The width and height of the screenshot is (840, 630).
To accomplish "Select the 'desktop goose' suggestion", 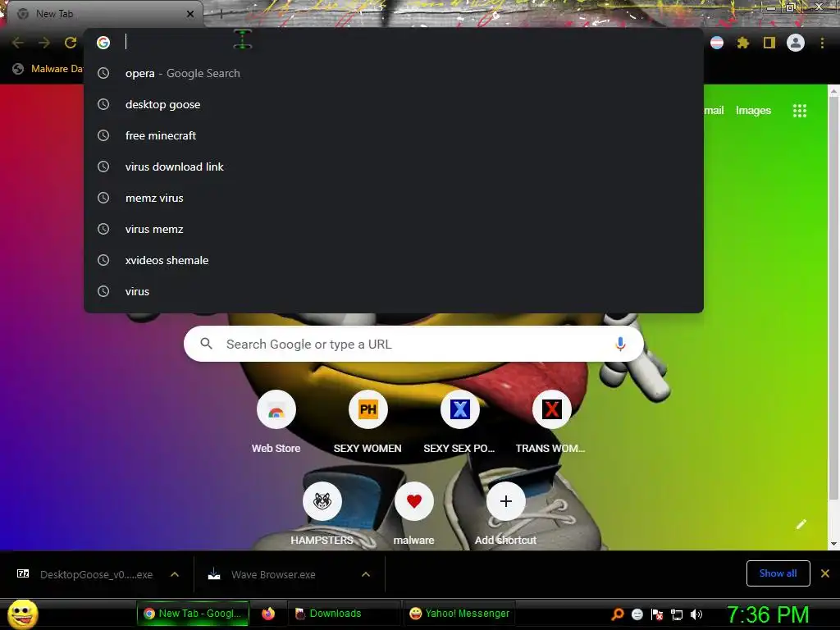I will [394, 104].
